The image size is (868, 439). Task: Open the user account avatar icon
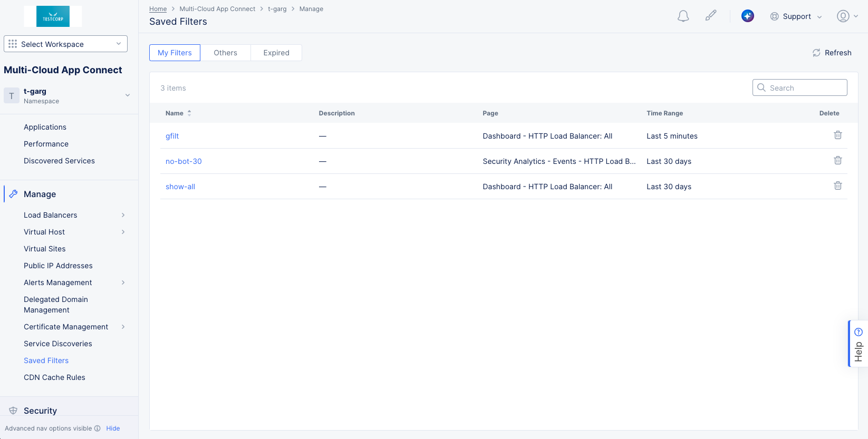pos(843,16)
